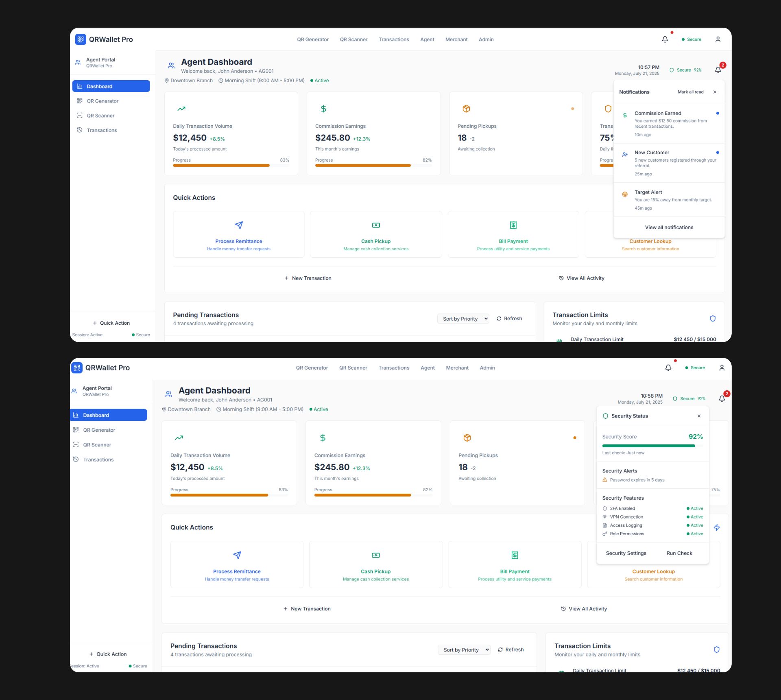Open the Merchant menu in 10:57 PM dashboard
Image resolution: width=781 pixels, height=700 pixels.
click(456, 39)
